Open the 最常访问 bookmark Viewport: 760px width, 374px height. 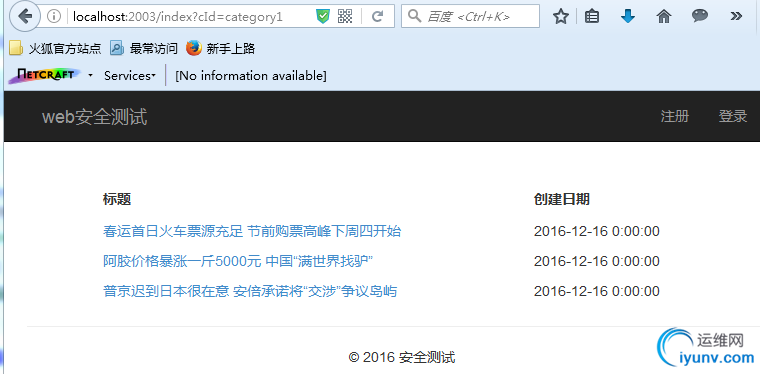pyautogui.click(x=144, y=48)
